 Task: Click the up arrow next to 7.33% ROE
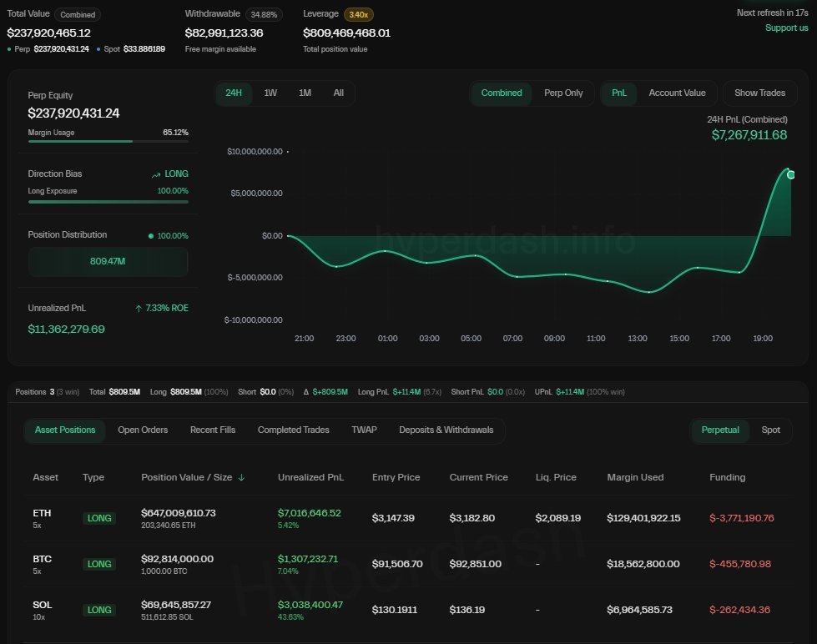(x=139, y=309)
